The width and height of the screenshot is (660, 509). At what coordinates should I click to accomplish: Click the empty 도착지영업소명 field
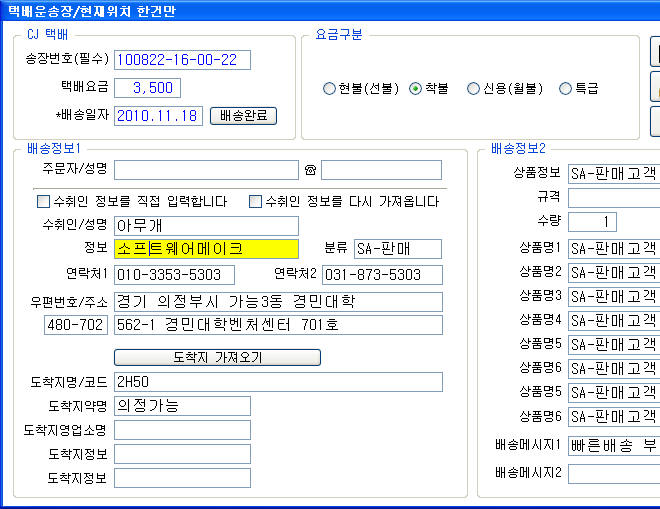coord(182,430)
